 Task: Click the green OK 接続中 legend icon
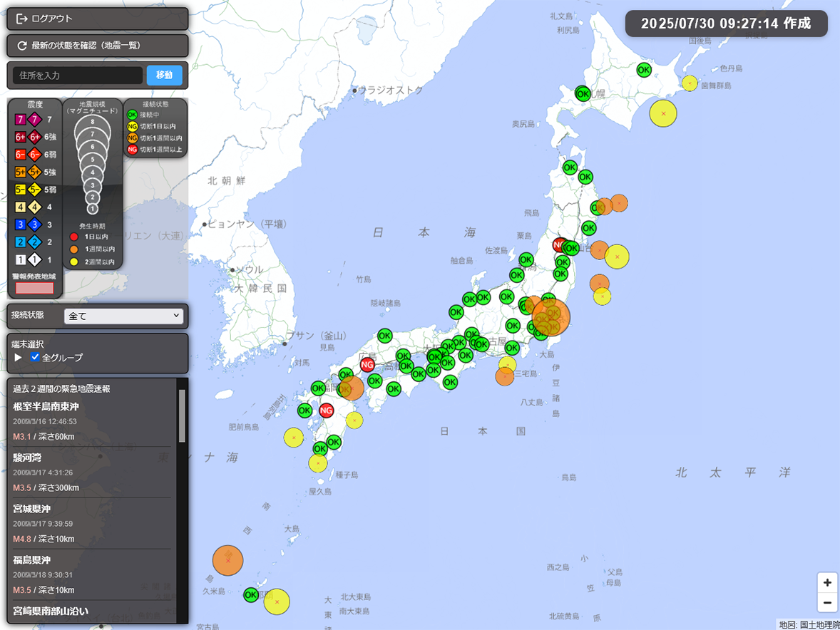pos(132,115)
